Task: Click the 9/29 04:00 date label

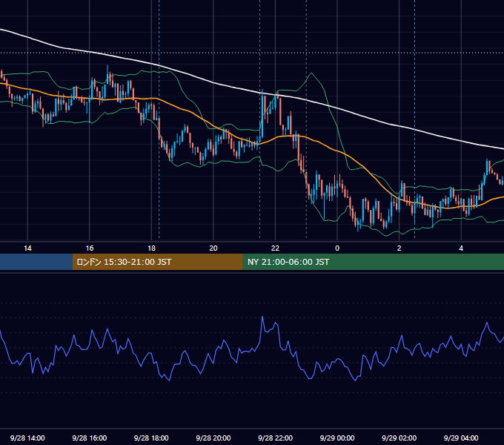Action: tap(461, 438)
